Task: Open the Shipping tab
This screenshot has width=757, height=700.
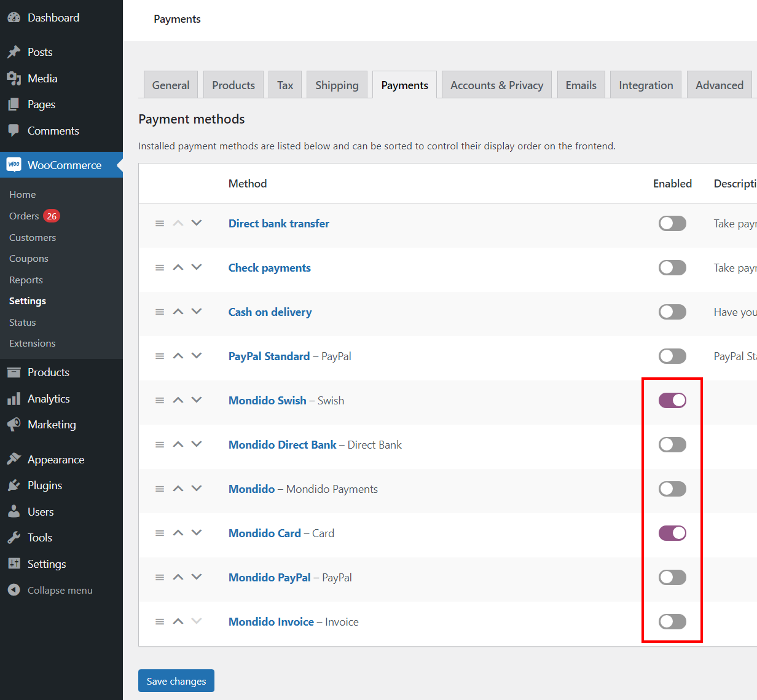Action: [337, 85]
